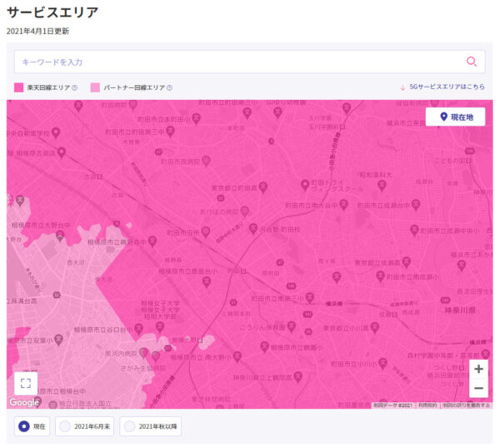Click the 町田市立本町田小 school pin
500x448 pixels.
pyautogui.click(x=196, y=118)
